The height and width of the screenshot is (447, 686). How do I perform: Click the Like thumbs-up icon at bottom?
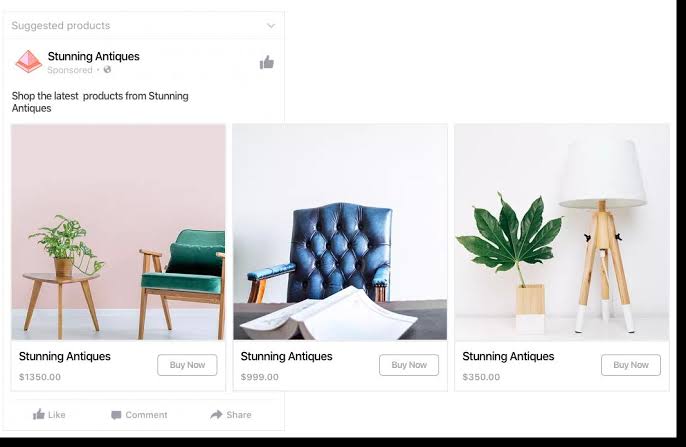39,414
